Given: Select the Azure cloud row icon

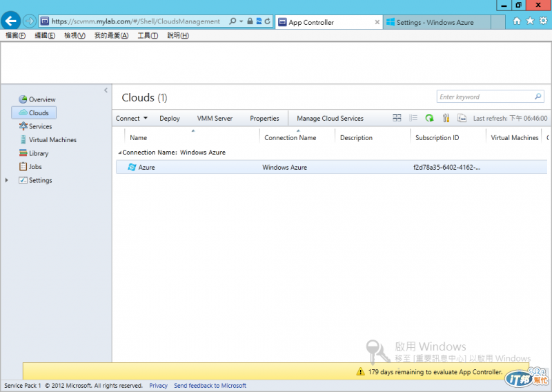Looking at the screenshot, I should [132, 167].
